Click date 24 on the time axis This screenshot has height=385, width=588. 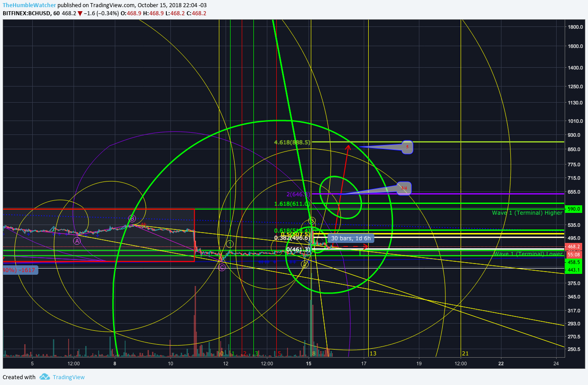556,363
